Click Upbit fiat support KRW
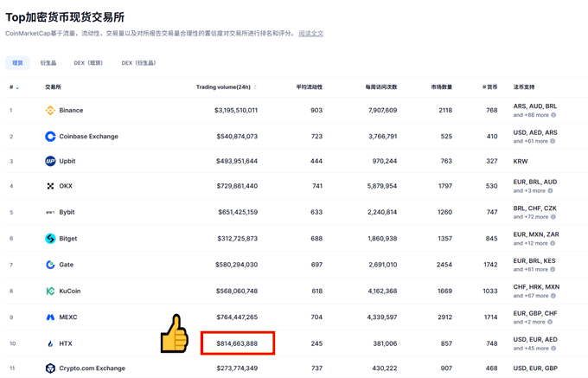This screenshot has width=588, height=378. (x=521, y=161)
